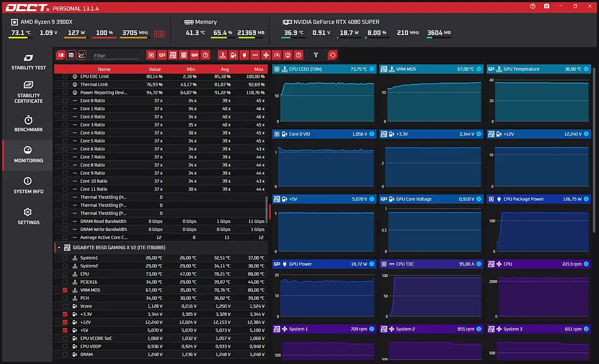The image size is (599, 364).
Task: Toggle GPU sensor filter icon
Action: (162, 55)
